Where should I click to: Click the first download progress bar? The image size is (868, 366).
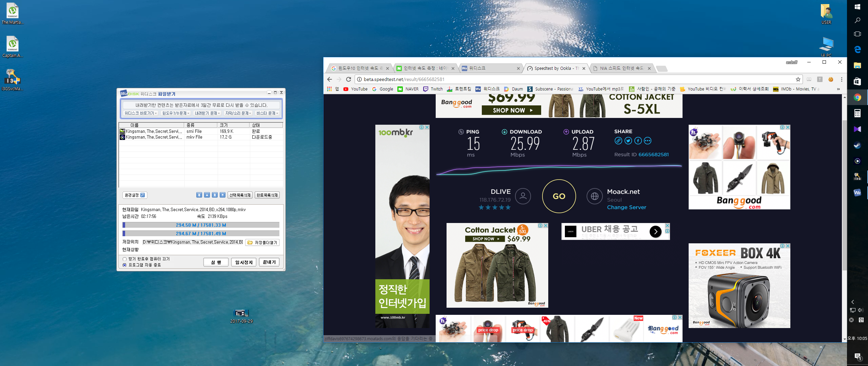(201, 225)
